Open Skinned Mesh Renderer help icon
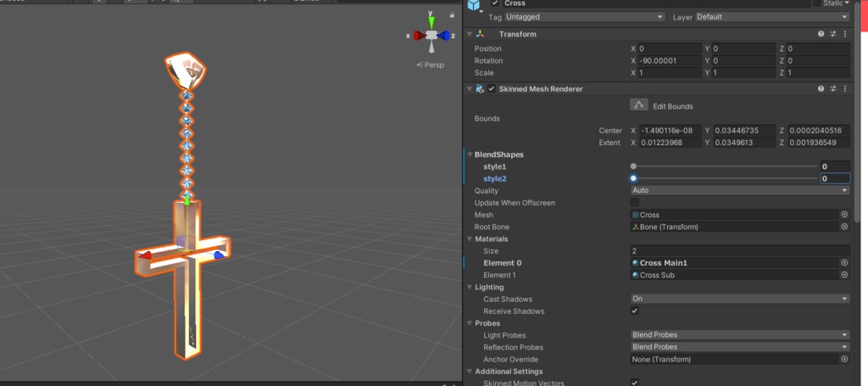868x386 pixels. coord(821,88)
